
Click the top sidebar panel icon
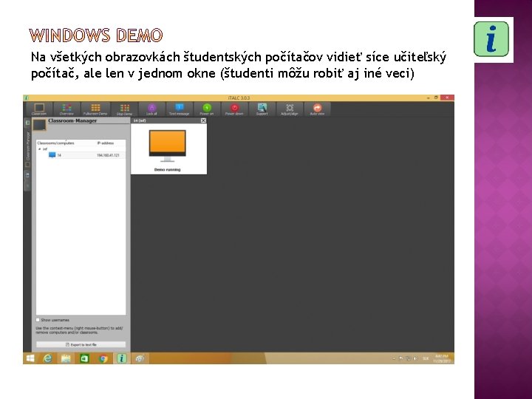28,123
